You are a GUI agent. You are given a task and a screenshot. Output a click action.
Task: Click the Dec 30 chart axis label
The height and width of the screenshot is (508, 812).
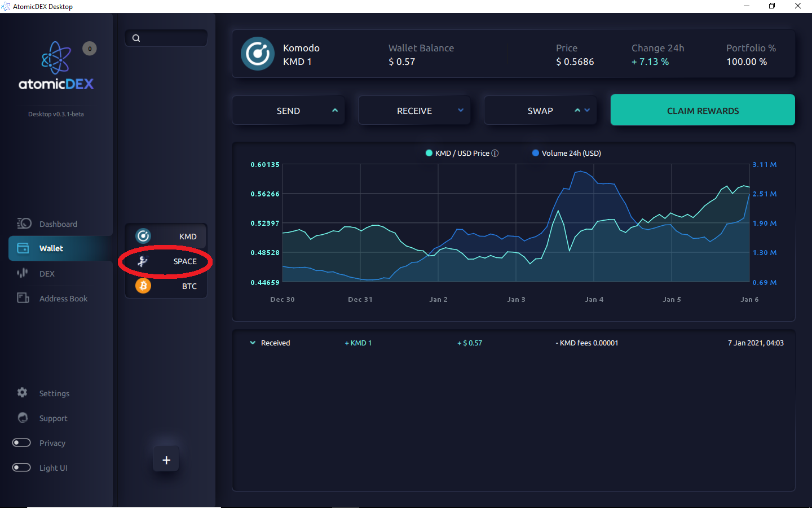[283, 299]
